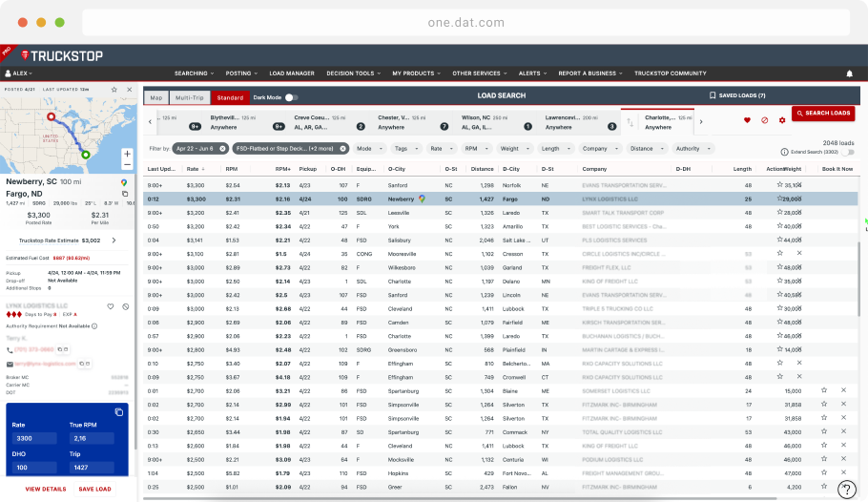Close the load detail panel
The height and width of the screenshot is (502, 868).
tap(128, 89)
